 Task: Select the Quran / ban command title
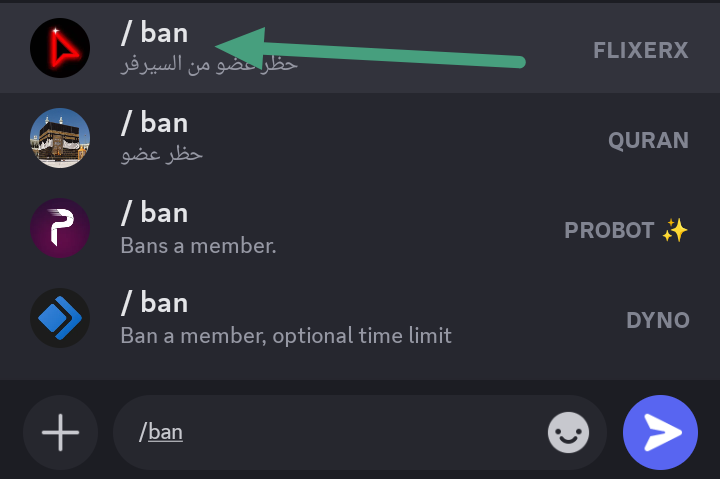(154, 123)
